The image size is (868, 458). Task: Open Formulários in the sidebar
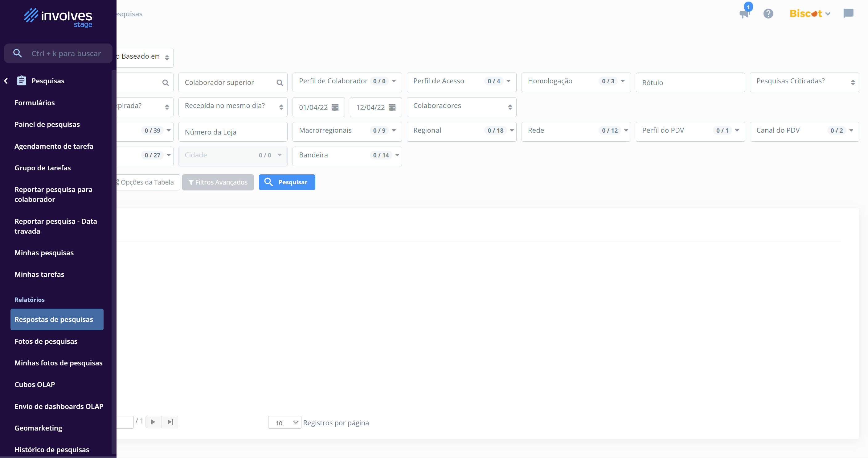click(35, 102)
